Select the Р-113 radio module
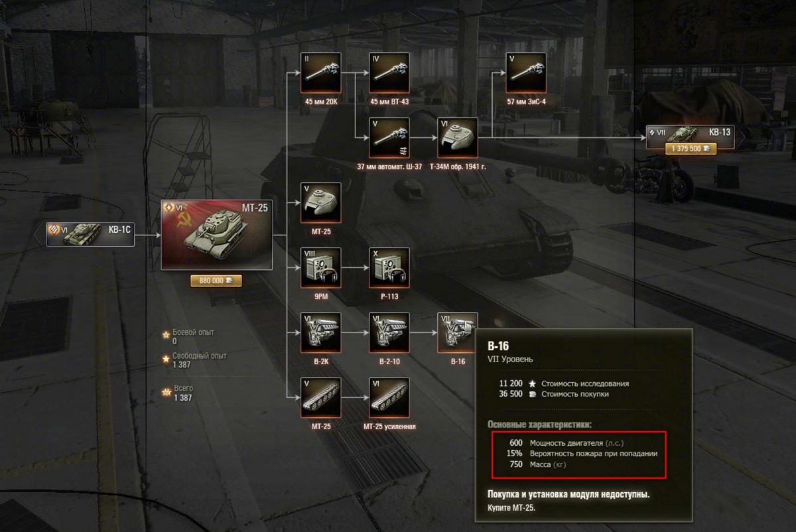This screenshot has height=532, width=796. [x=389, y=267]
